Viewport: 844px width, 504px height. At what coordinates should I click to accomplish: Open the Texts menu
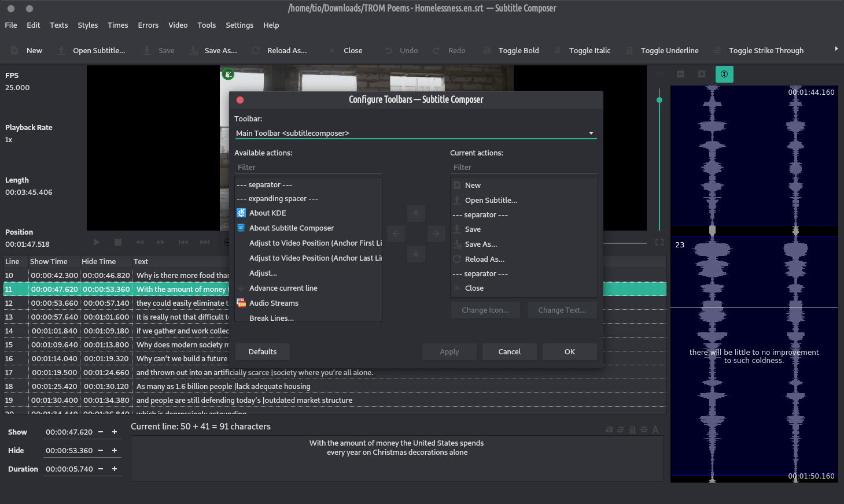click(58, 25)
